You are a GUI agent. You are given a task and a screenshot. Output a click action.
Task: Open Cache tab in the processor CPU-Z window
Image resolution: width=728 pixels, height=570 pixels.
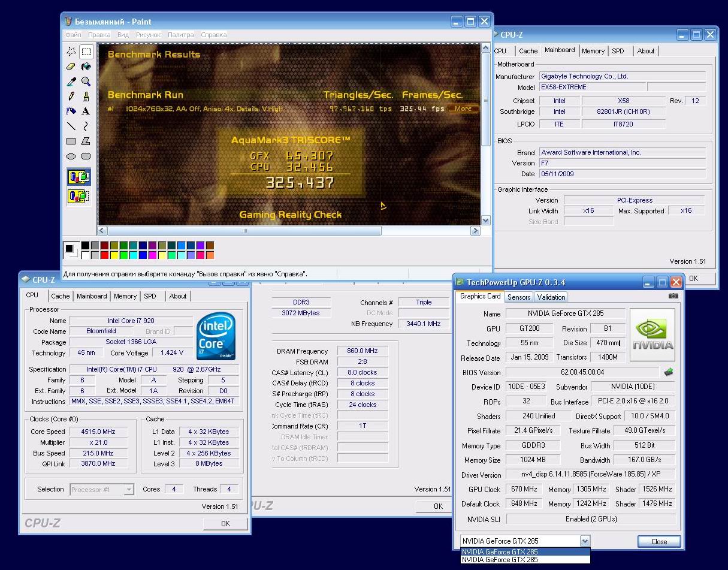coord(61,296)
